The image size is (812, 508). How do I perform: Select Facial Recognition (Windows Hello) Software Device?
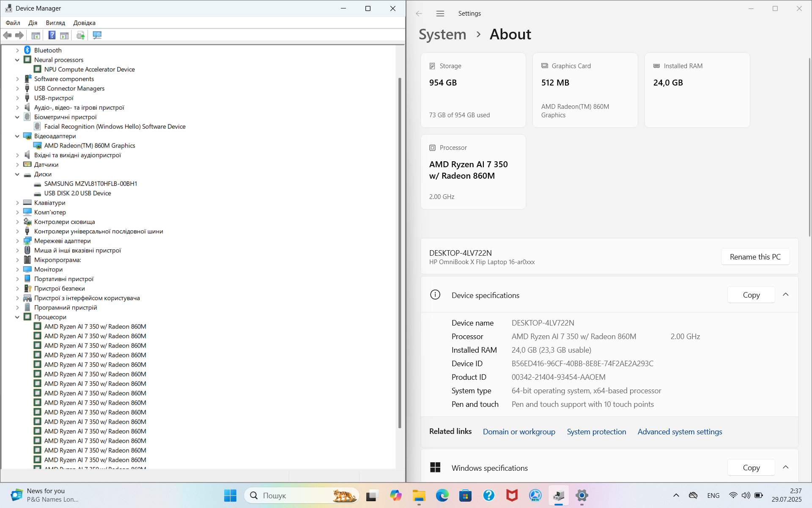pyautogui.click(x=115, y=126)
